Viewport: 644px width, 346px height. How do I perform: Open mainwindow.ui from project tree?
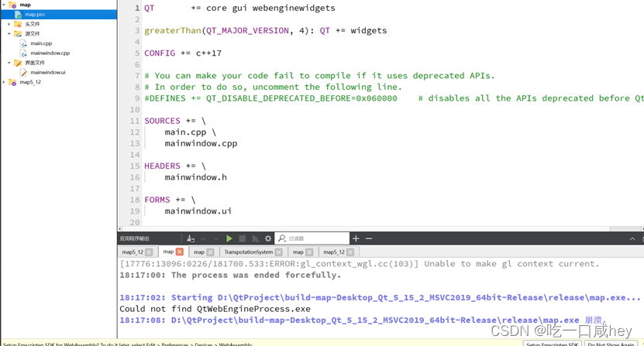[x=47, y=72]
